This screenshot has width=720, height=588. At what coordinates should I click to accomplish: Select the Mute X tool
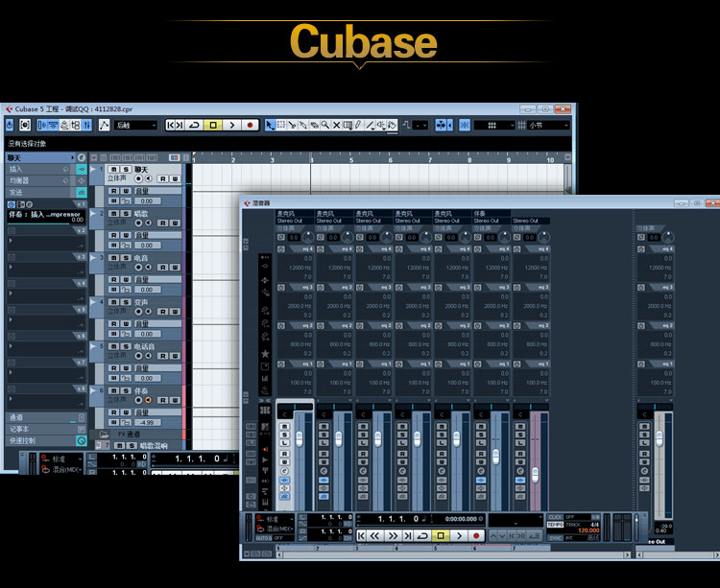[336, 125]
